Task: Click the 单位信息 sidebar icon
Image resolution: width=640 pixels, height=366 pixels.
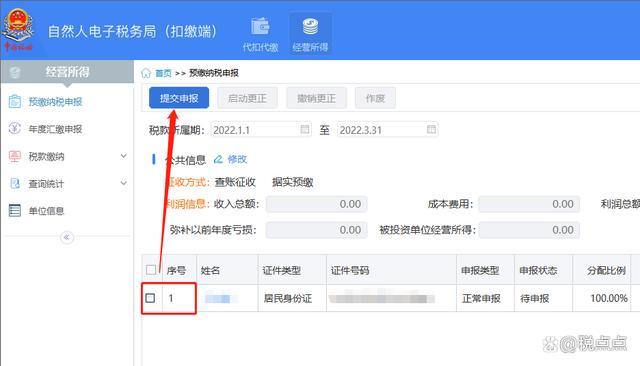Action: tap(15, 211)
